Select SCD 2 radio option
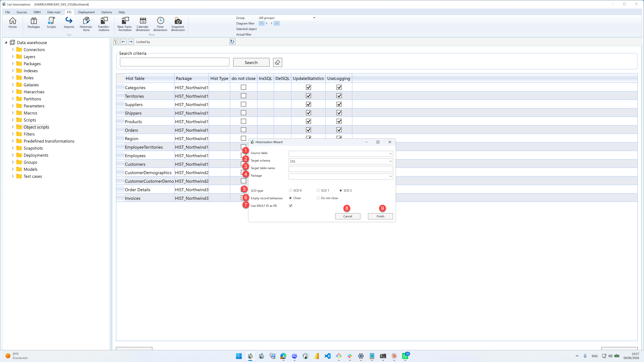 pyautogui.click(x=340, y=190)
